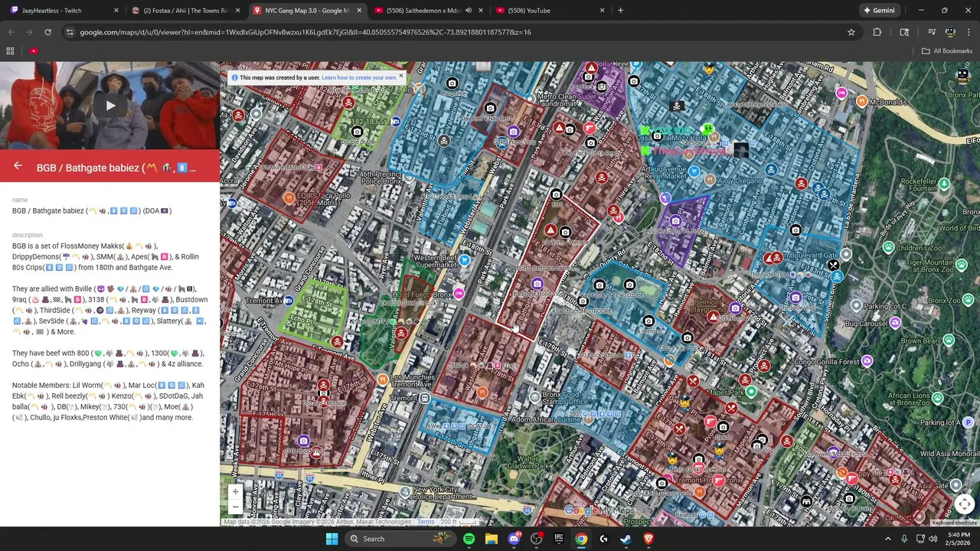Select the Parking Lot C marker
Viewport: 980px width, 551px height.
[856, 305]
